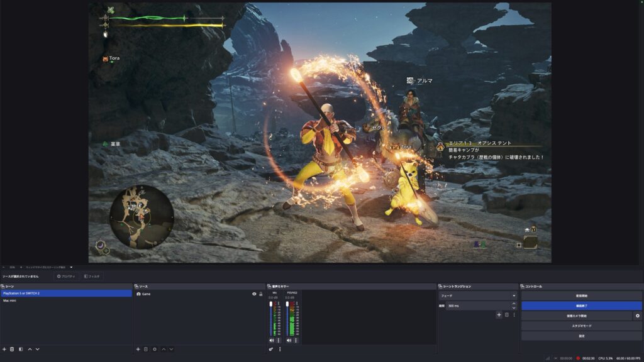
Task: Open the audio mixer's bottom three-dot menu
Action: [x=280, y=349]
